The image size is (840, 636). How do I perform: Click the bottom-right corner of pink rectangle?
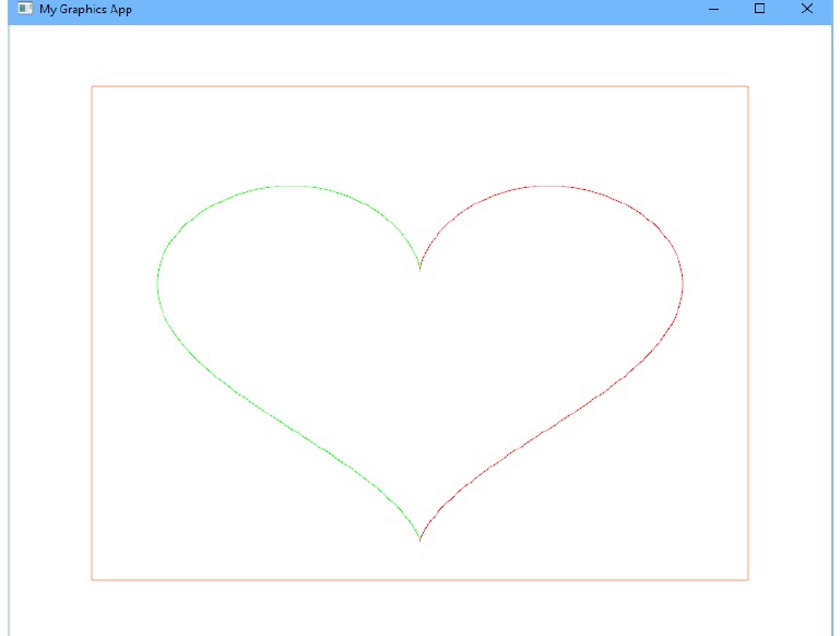pos(748,580)
